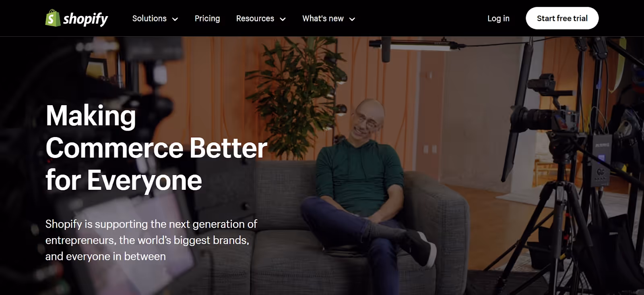Expand the What's new dropdown chevron
This screenshot has height=295, width=644.
coord(352,19)
